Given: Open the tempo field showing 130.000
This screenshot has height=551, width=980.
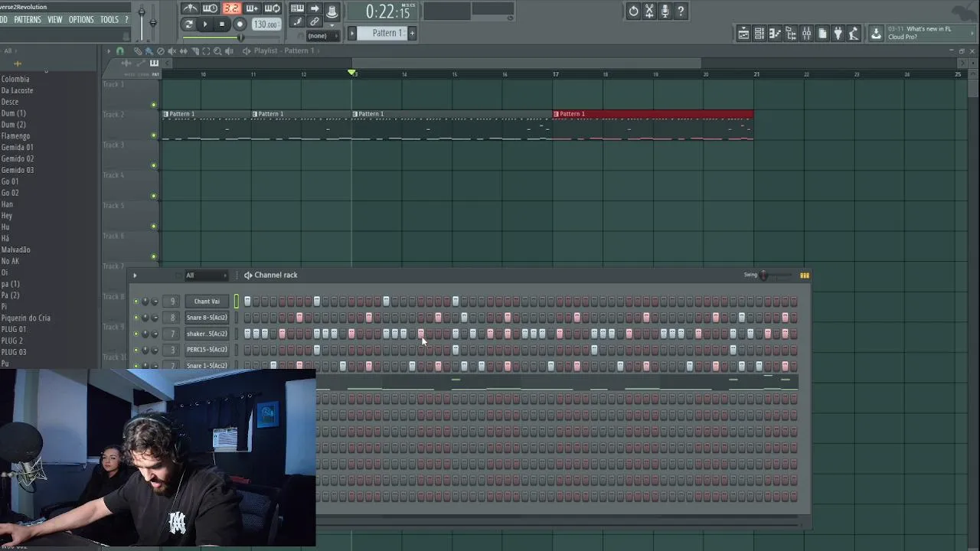Looking at the screenshot, I should (x=265, y=24).
